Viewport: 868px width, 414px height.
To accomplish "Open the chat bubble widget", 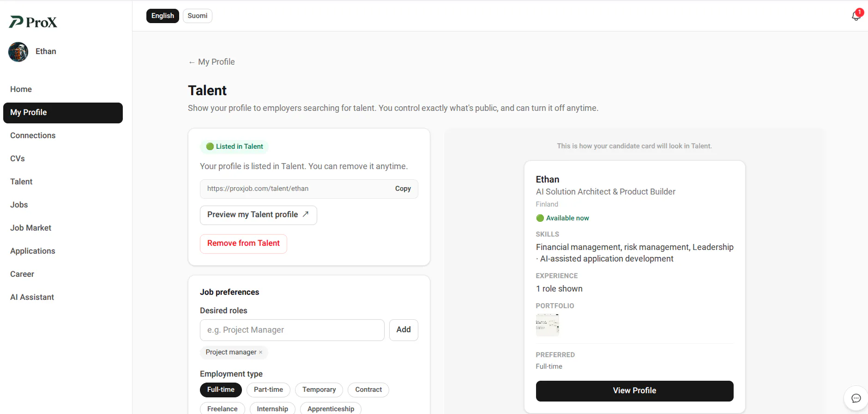I will click(x=856, y=398).
